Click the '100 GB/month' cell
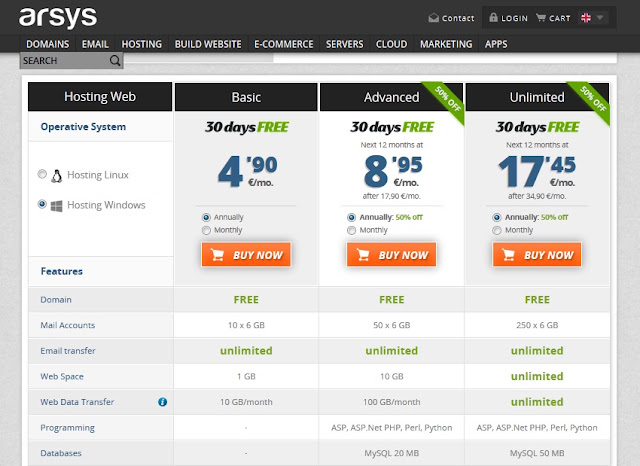Viewport: 640px width, 466px height. 391,402
